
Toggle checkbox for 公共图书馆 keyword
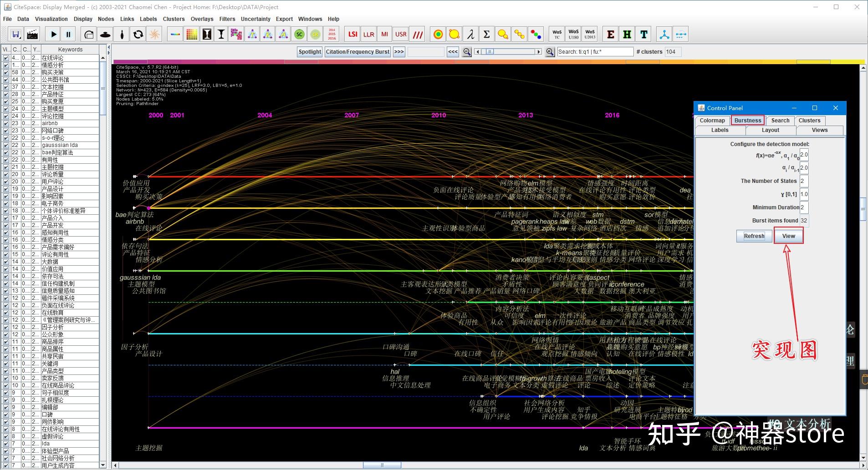point(6,80)
